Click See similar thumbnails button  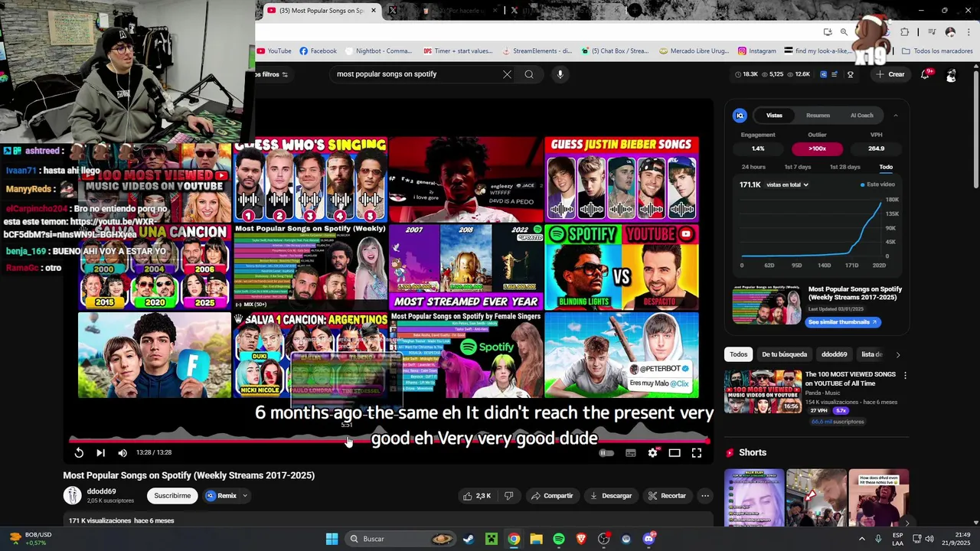842,322
